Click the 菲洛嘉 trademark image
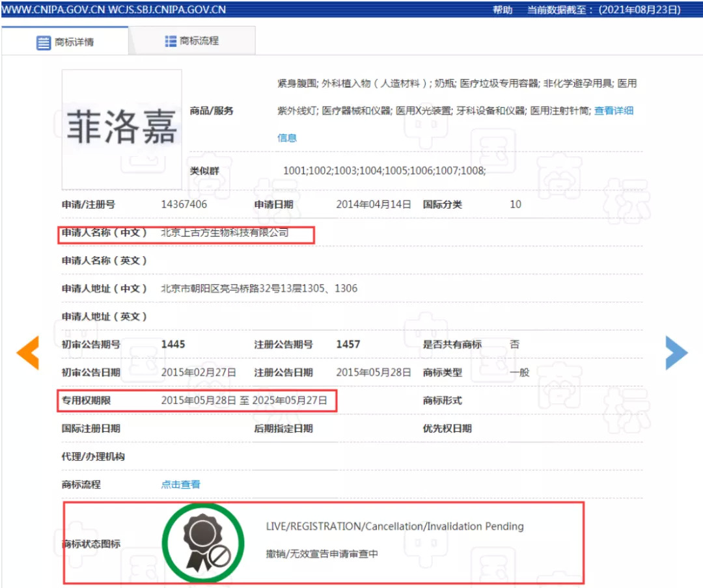 coord(122,129)
